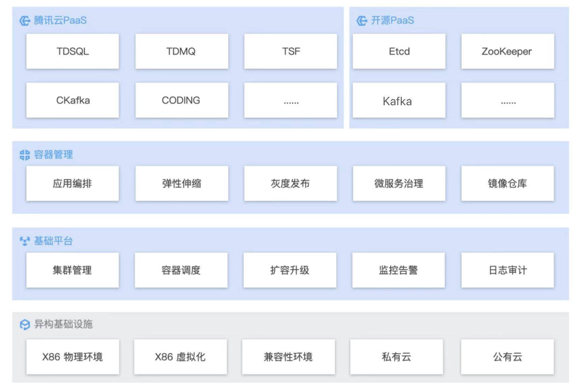The image size is (580, 392).
Task: Select the TDMQ box
Action: (181, 51)
